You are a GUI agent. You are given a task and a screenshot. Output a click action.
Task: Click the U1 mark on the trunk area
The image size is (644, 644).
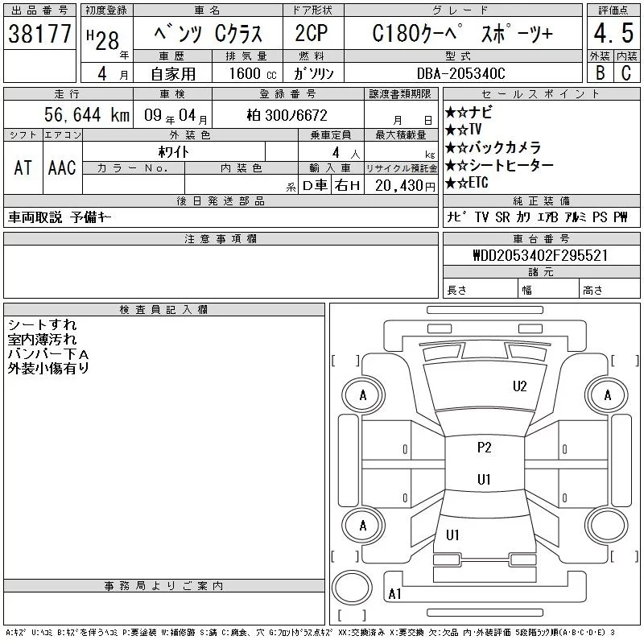[452, 535]
